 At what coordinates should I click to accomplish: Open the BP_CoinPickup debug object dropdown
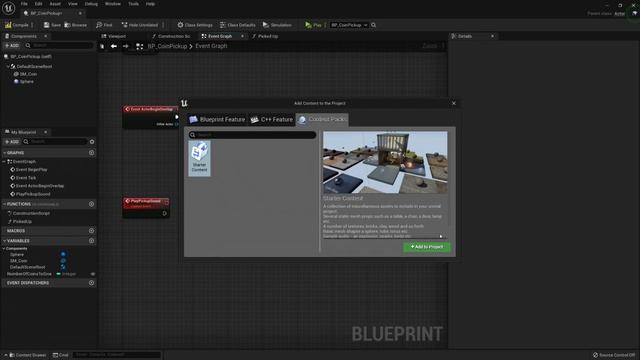pos(349,25)
